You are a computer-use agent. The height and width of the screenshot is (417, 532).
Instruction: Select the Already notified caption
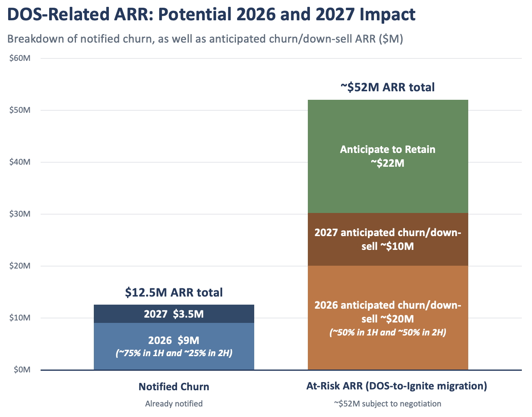tap(174, 404)
